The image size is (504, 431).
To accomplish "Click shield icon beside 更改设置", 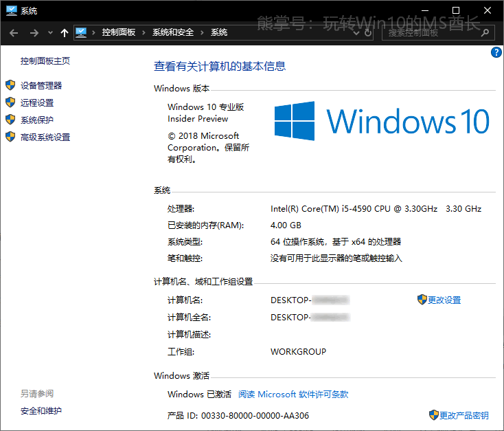I will [422, 300].
